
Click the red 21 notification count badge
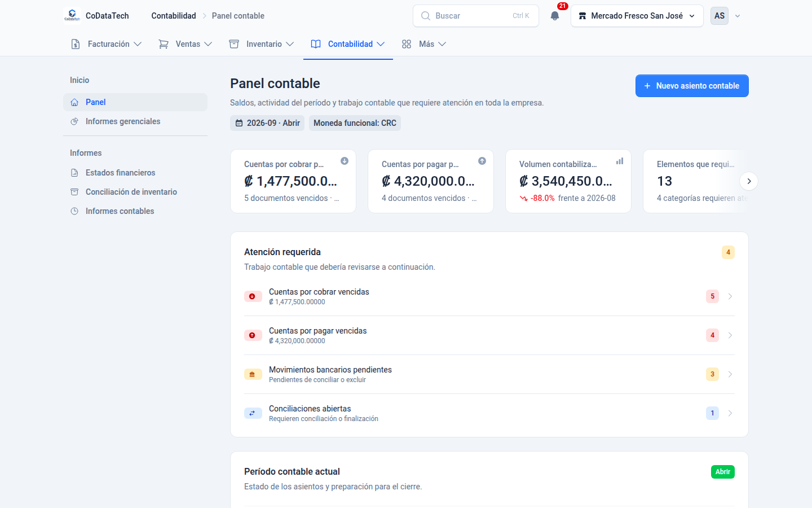pos(562,6)
